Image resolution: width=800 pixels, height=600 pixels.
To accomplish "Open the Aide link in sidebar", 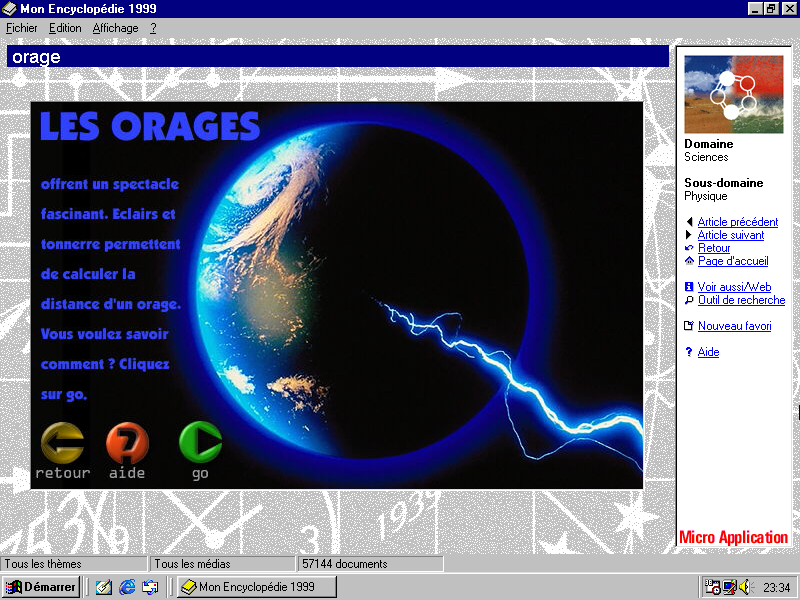I will 708,352.
